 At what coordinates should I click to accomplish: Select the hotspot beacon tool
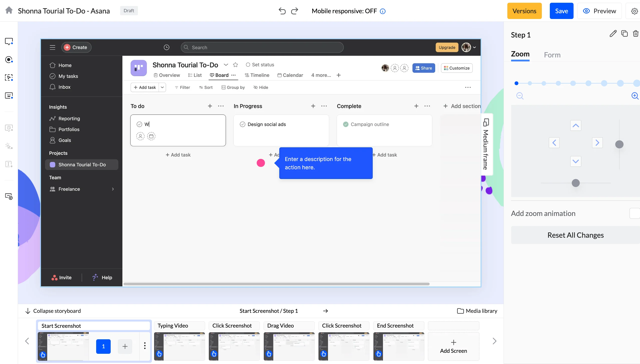coord(9,59)
